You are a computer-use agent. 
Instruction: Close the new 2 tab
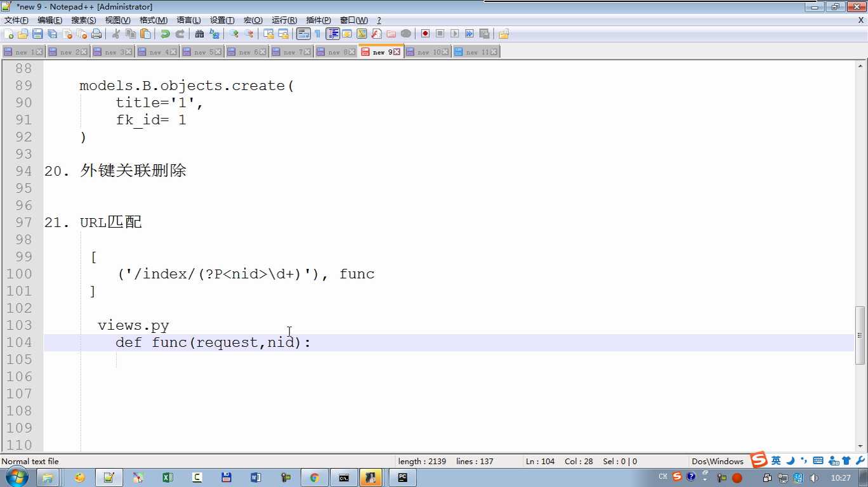click(x=85, y=52)
